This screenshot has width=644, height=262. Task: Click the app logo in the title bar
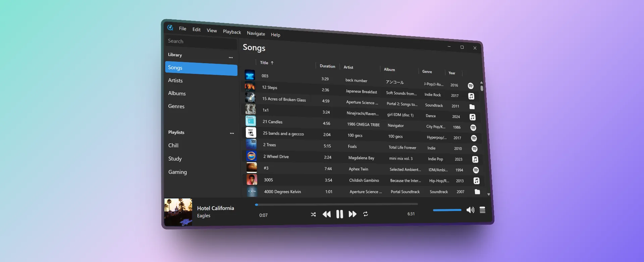pyautogui.click(x=170, y=28)
